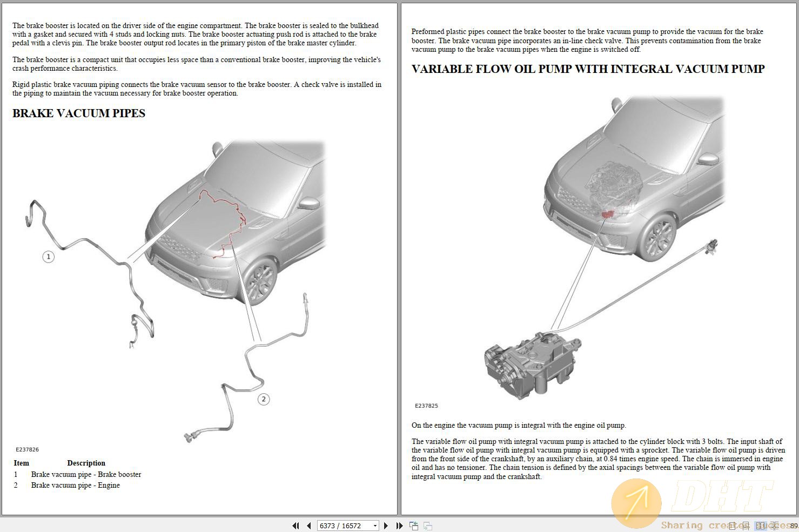The height and width of the screenshot is (532, 799).
Task: Open the page number dropdown arrow
Action: (375, 526)
